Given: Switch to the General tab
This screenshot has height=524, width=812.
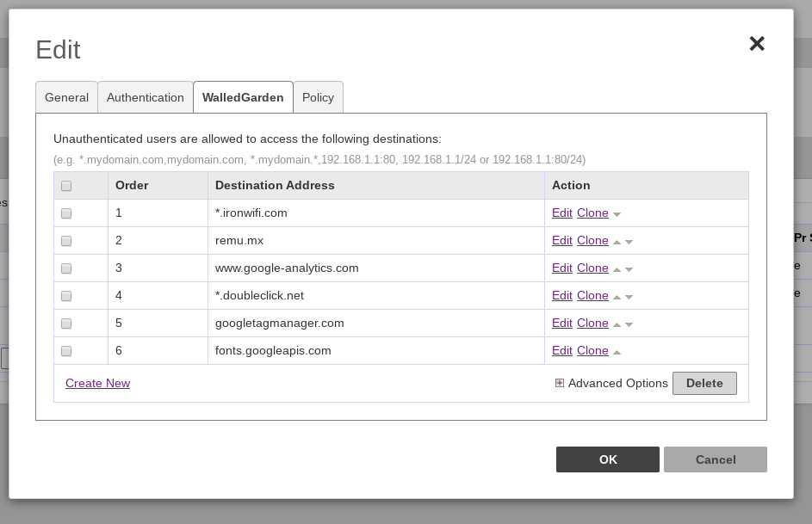Looking at the screenshot, I should pyautogui.click(x=66, y=97).
